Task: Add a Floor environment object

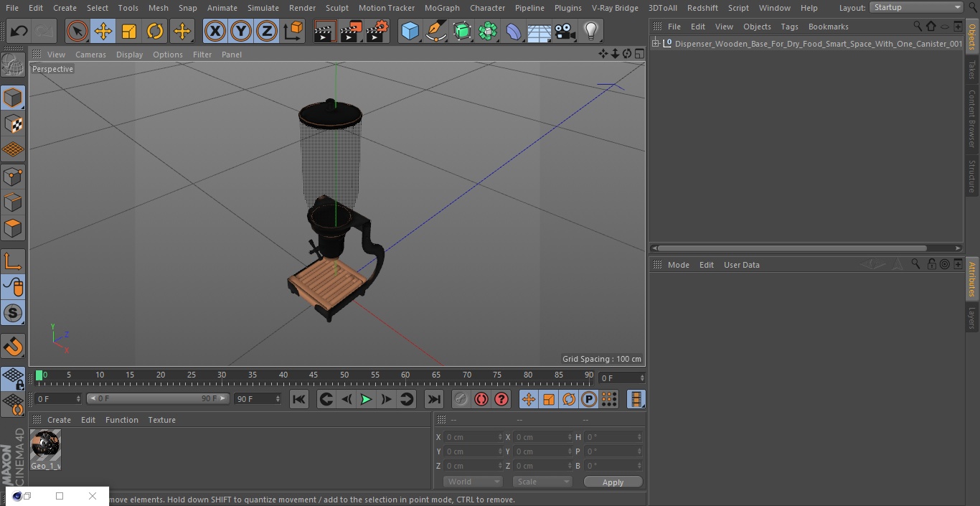Action: (540, 31)
